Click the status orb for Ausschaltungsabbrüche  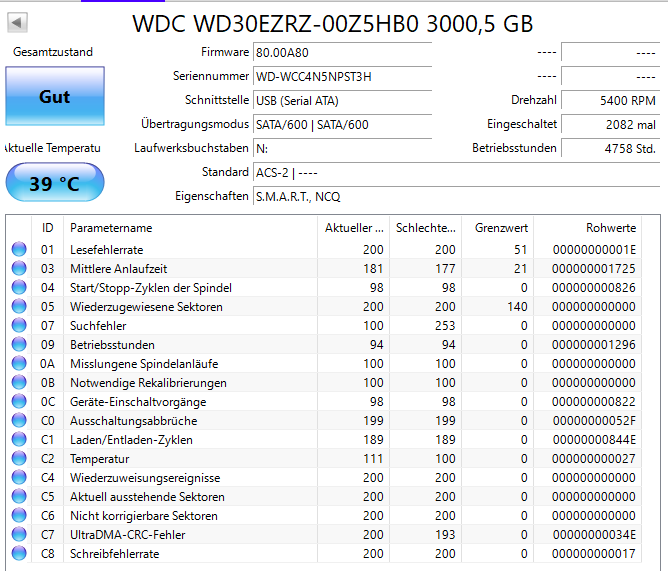pyautogui.click(x=19, y=420)
